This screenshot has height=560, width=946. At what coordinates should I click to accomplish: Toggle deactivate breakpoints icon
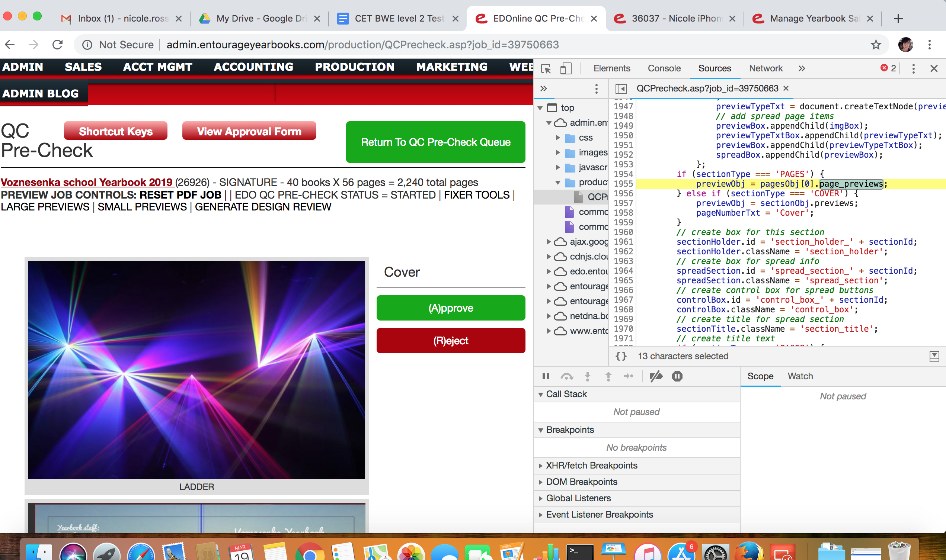tap(656, 376)
